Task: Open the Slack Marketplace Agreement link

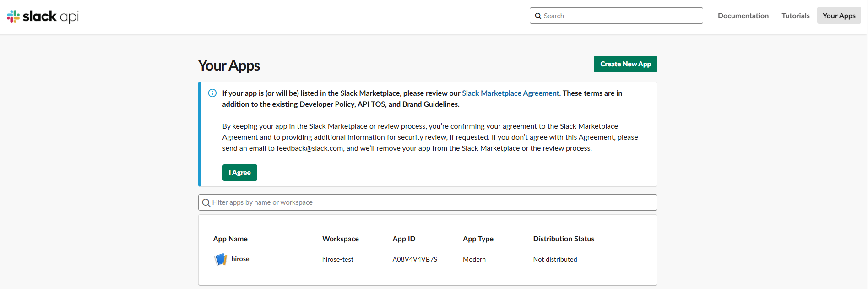Action: (x=510, y=93)
